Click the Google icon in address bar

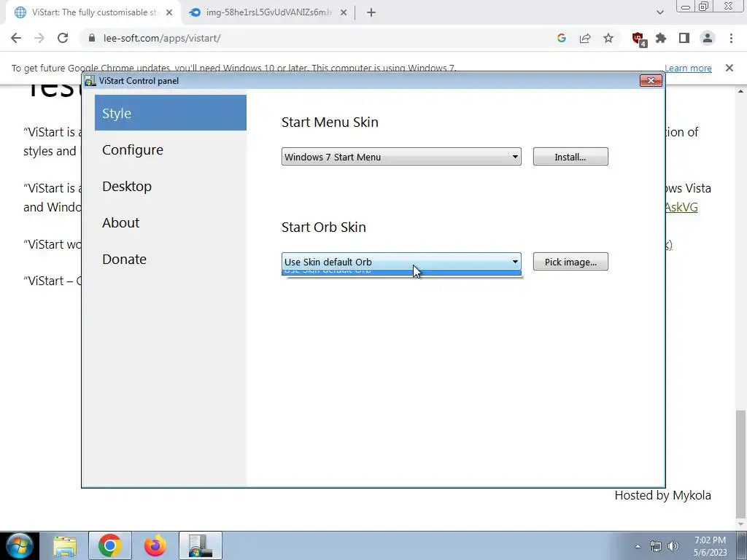561,38
